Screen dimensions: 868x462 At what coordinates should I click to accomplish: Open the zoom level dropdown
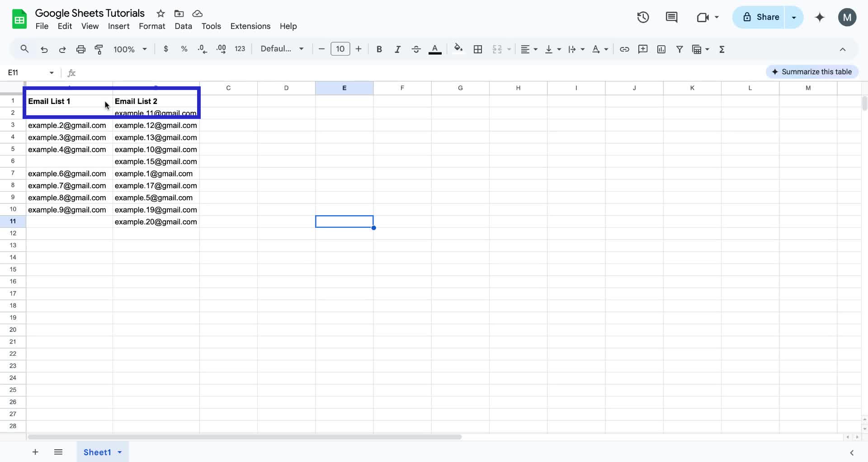click(130, 49)
